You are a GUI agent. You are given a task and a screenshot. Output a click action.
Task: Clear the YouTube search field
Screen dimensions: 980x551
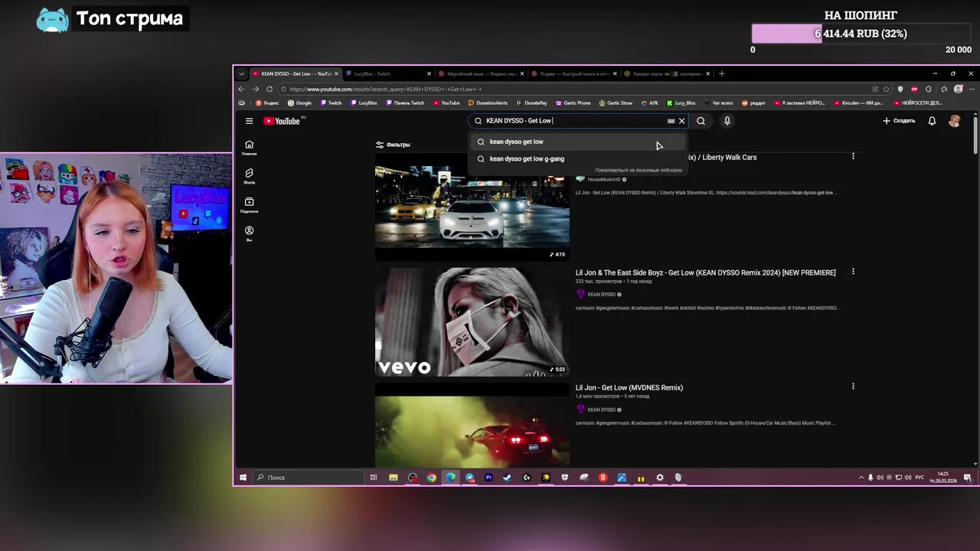tap(681, 121)
